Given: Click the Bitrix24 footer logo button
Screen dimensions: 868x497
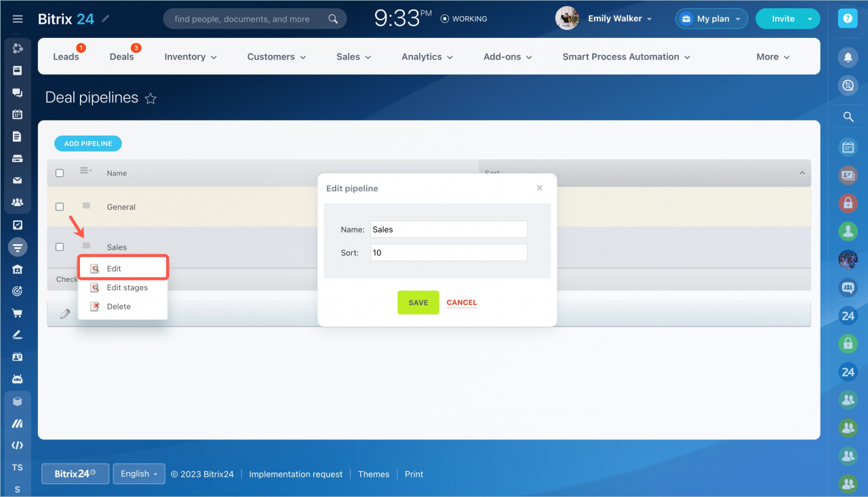Looking at the screenshot, I should tap(75, 474).
